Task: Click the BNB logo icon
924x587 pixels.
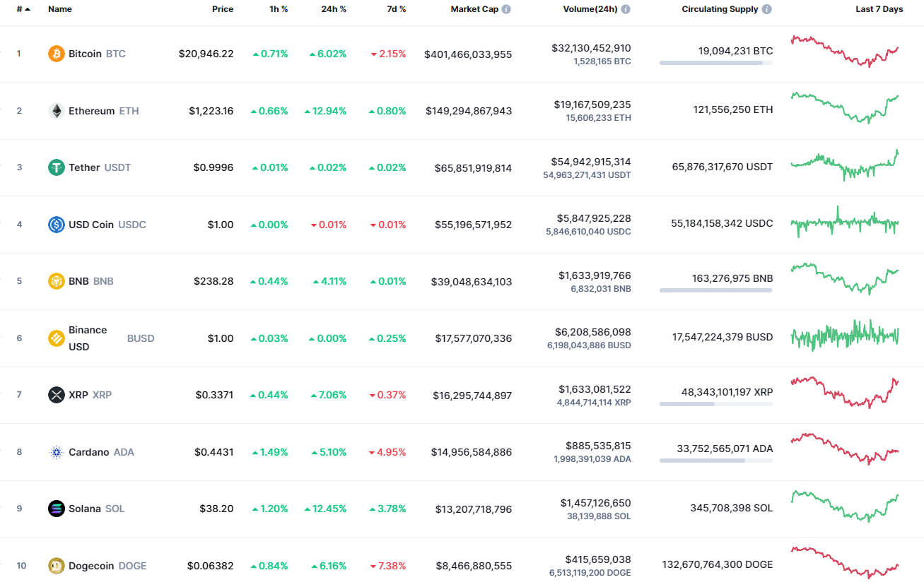Action: pyautogui.click(x=56, y=280)
